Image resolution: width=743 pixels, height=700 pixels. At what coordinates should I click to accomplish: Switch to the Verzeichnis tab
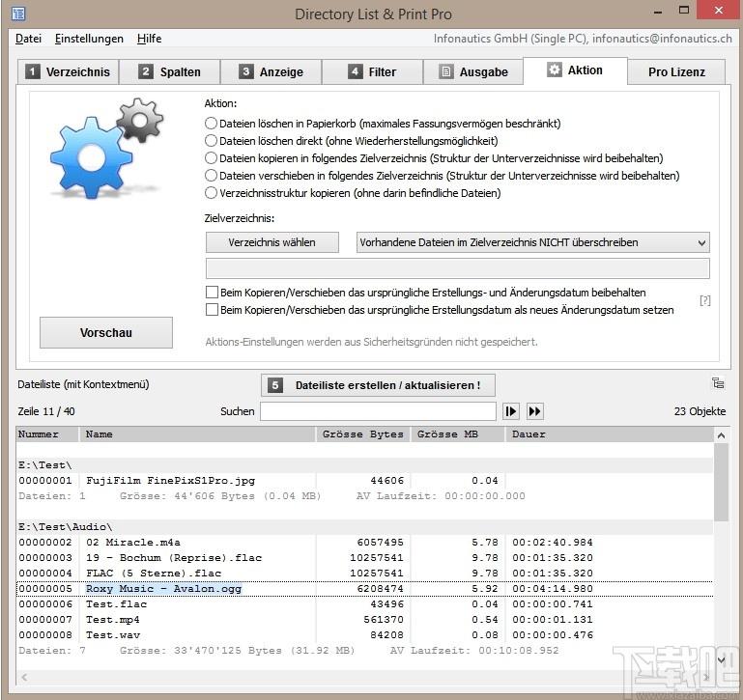coord(69,72)
